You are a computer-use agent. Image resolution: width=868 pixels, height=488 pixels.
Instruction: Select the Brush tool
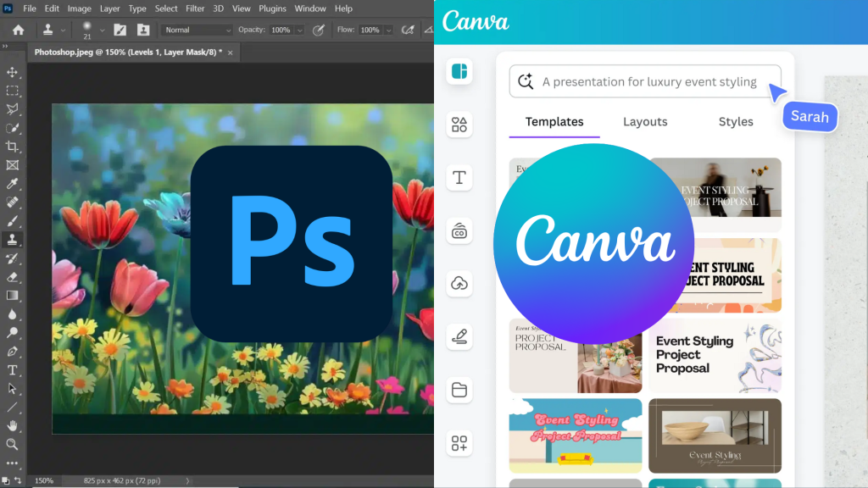(12, 221)
